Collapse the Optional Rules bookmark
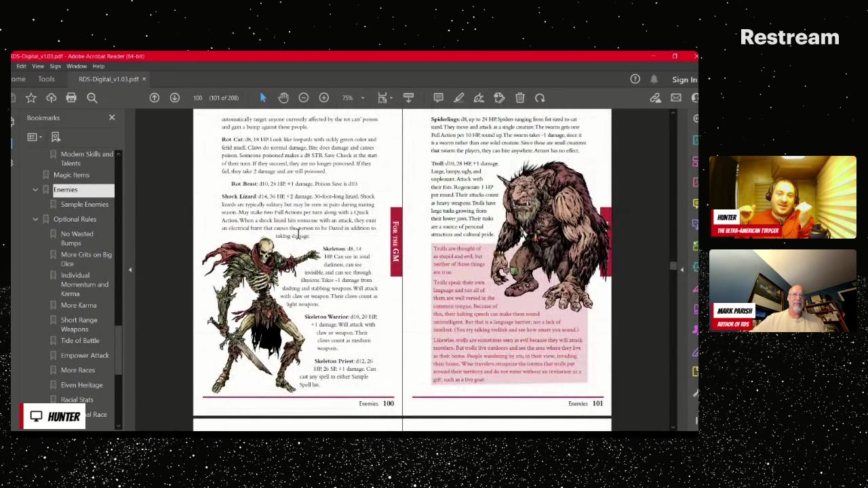Screen dimensions: 868x488 click(x=35, y=219)
